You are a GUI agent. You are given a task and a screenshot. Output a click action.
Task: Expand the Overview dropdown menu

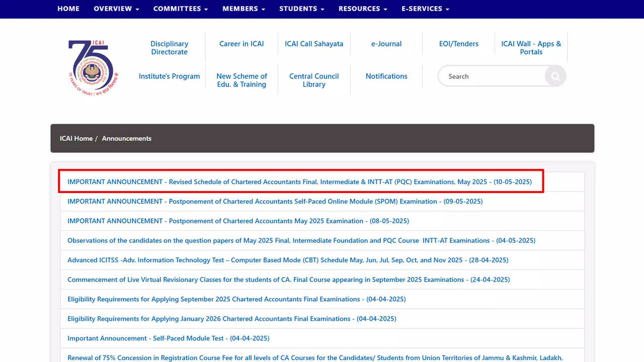click(116, 9)
